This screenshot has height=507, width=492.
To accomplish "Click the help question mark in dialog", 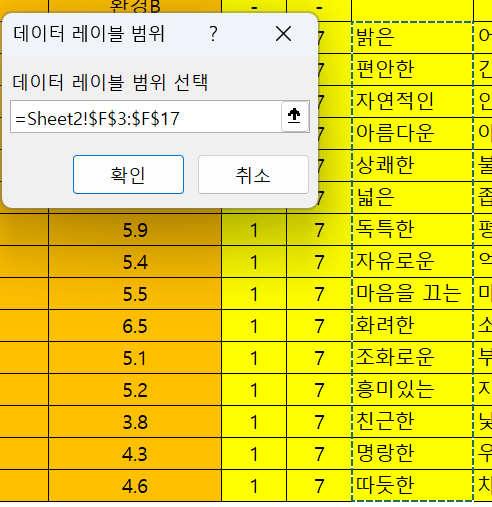I will click(x=214, y=34).
